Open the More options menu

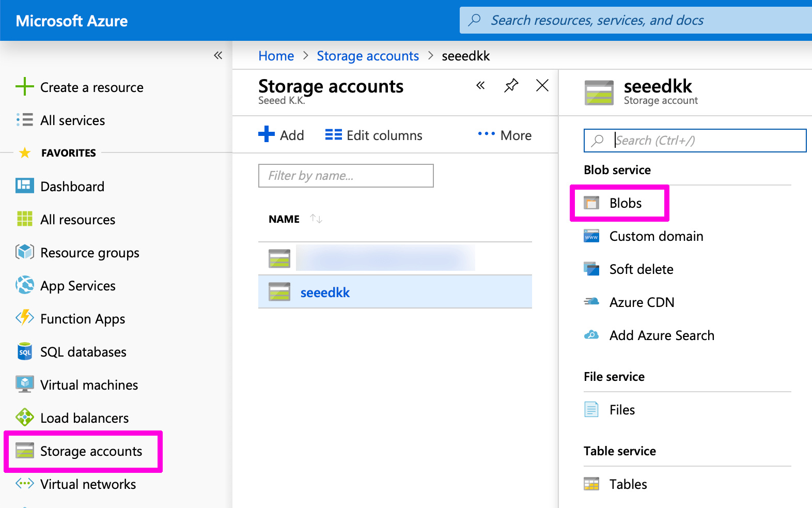pyautogui.click(x=505, y=135)
